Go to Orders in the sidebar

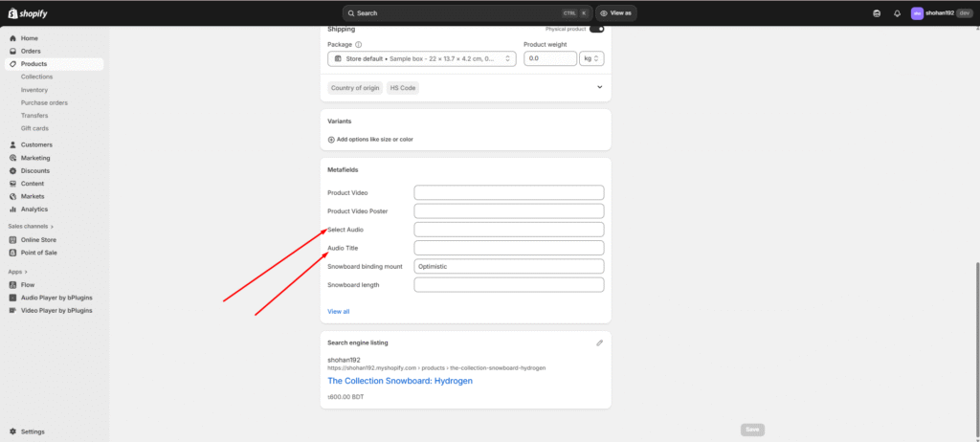31,51
